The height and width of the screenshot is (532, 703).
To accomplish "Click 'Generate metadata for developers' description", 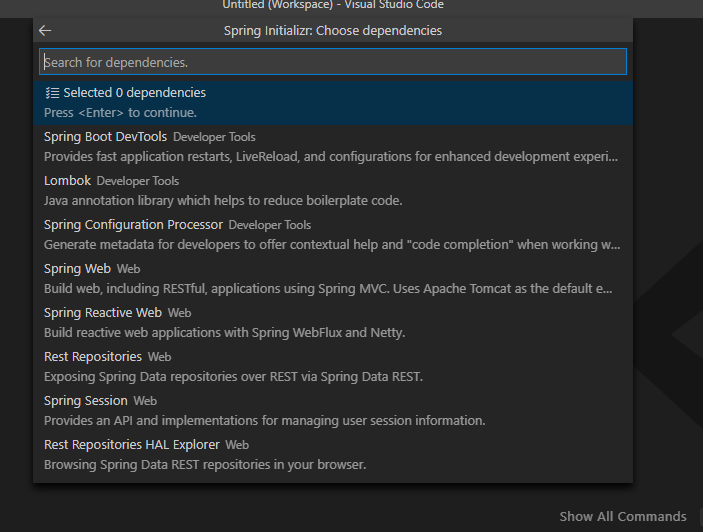I will pyautogui.click(x=332, y=244).
